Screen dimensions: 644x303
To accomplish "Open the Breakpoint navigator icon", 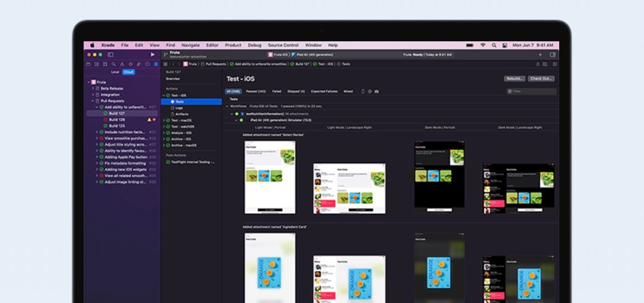I will (x=148, y=64).
